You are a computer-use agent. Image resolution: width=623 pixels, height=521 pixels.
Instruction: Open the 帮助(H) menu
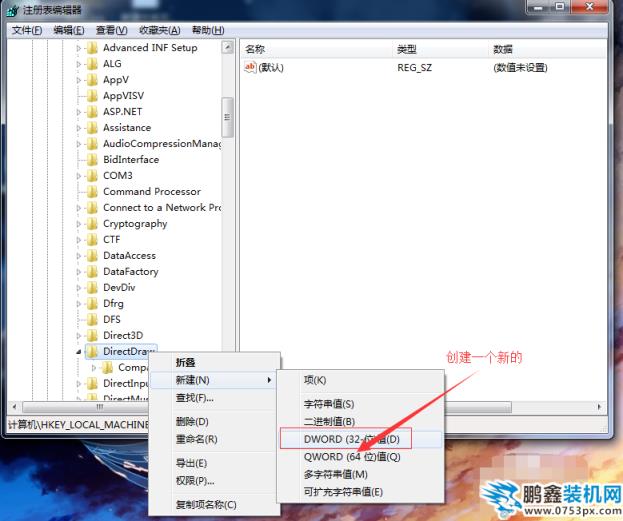point(208,30)
